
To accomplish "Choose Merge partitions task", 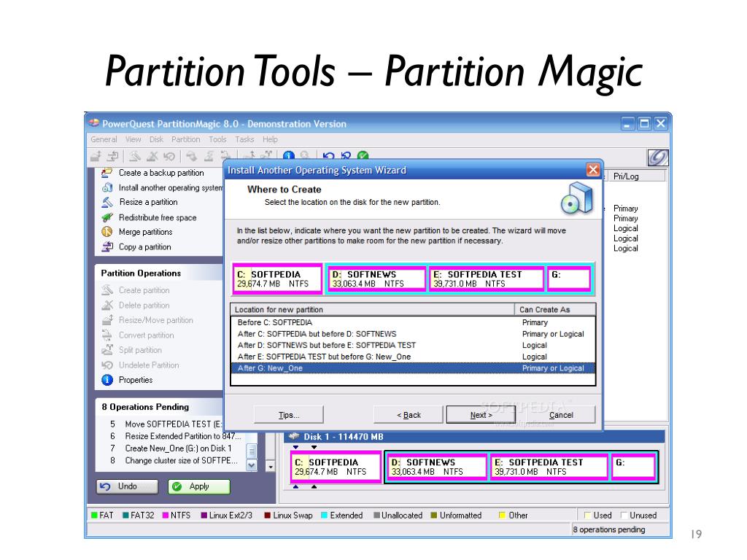I will (137, 232).
